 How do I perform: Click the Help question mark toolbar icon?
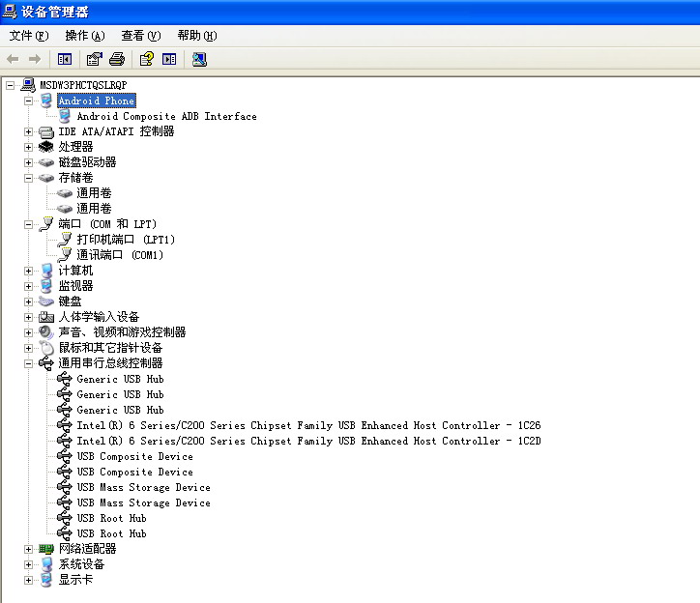pyautogui.click(x=146, y=59)
